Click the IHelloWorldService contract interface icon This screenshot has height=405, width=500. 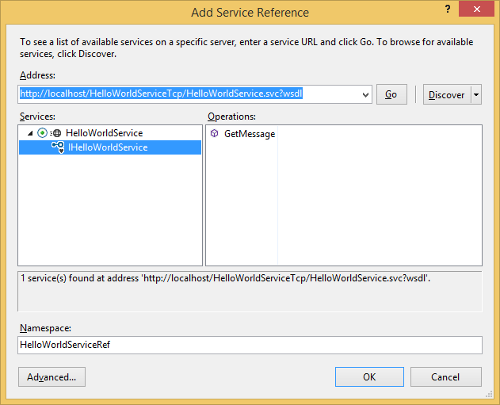(58, 147)
